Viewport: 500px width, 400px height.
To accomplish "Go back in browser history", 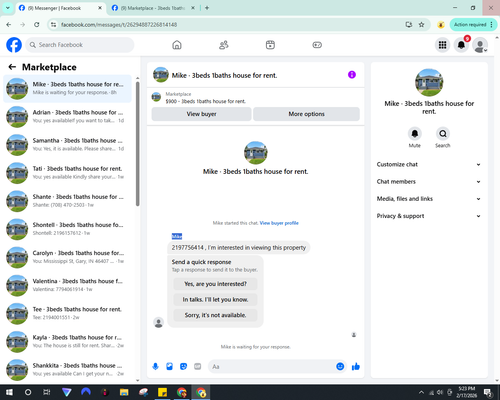I will [x=9, y=24].
